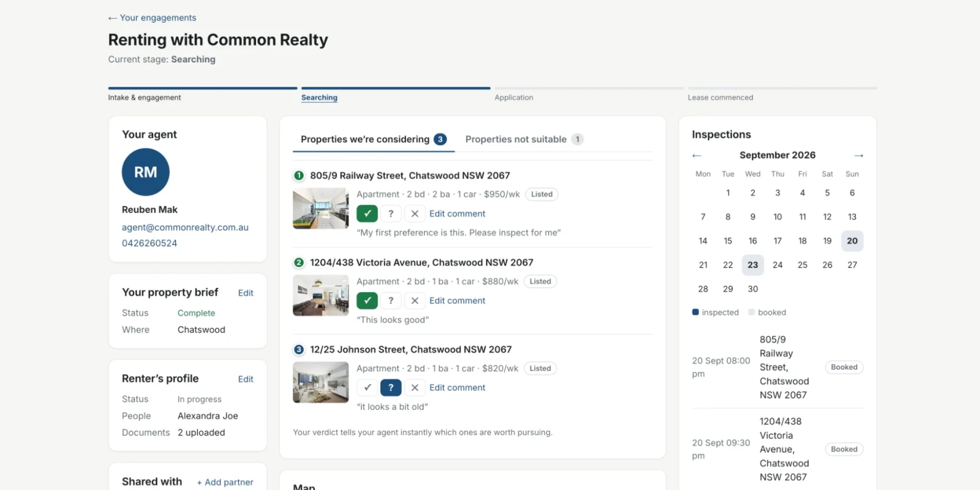Viewport: 980px width, 490px height.
Task: Edit comment on 805/9 Railway Street
Action: 458,214
